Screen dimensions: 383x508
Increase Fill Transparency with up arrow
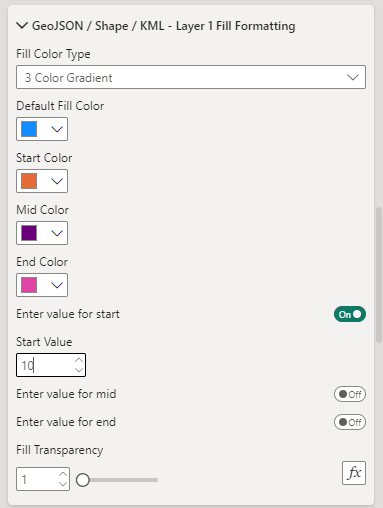(63, 475)
